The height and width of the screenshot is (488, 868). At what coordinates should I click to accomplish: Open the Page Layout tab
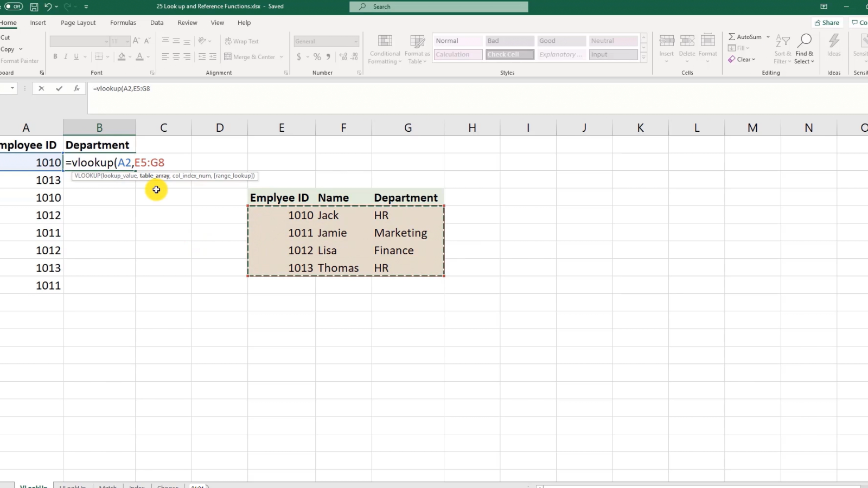pos(78,23)
